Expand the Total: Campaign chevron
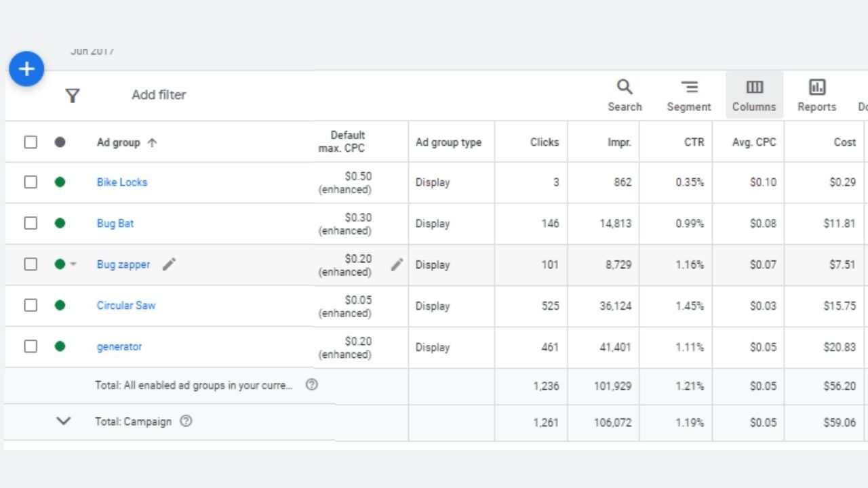Viewport: 868px width, 488px height. coord(63,421)
